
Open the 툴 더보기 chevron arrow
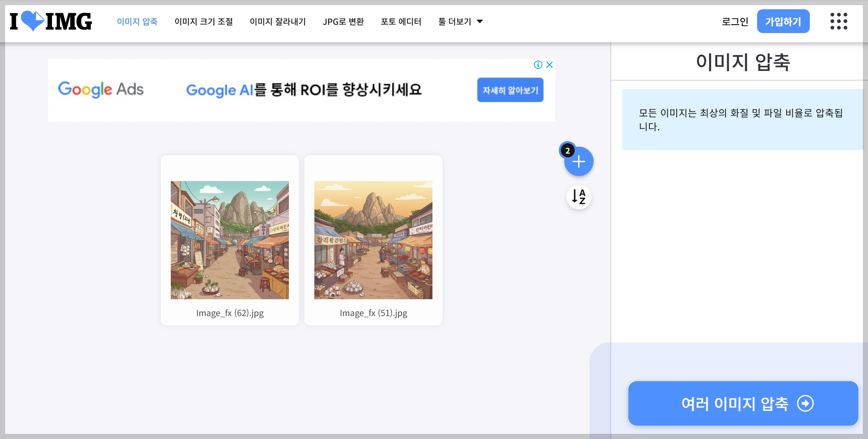click(x=480, y=22)
